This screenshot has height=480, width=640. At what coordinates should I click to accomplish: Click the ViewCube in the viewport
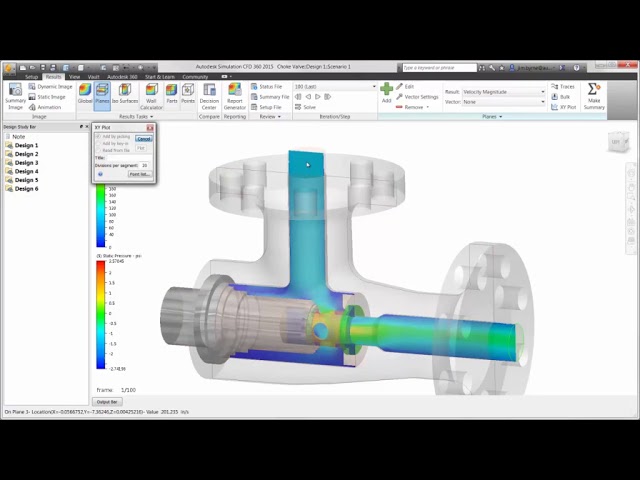(x=618, y=142)
